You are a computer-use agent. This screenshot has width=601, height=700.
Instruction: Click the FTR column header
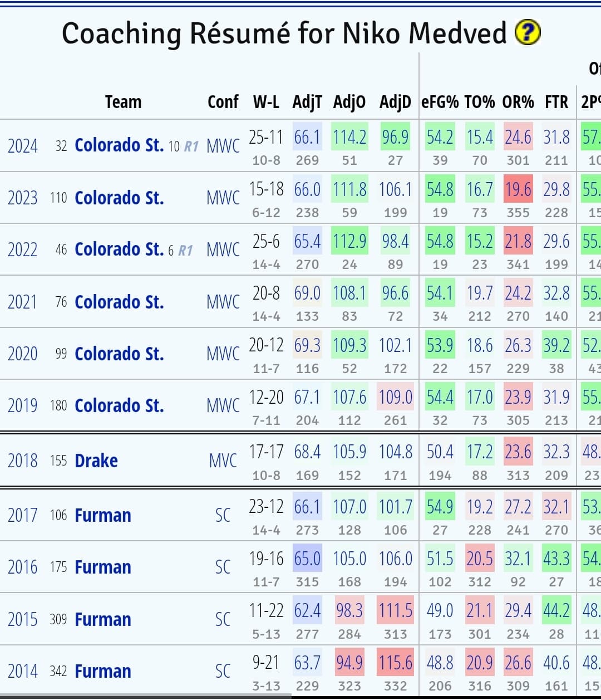click(x=556, y=102)
